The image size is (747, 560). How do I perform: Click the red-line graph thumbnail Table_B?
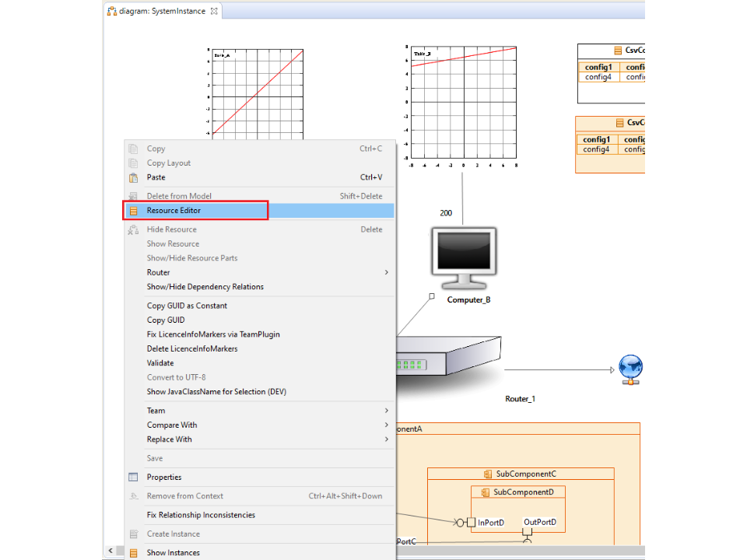tap(463, 103)
